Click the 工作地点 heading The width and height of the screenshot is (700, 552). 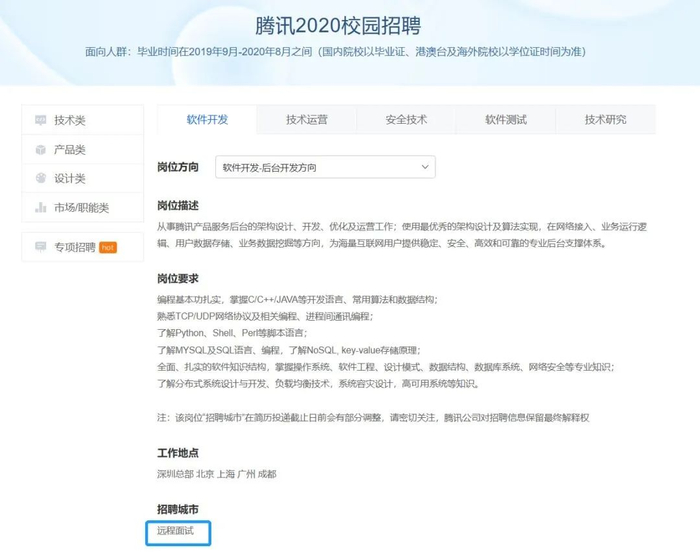pos(178,453)
